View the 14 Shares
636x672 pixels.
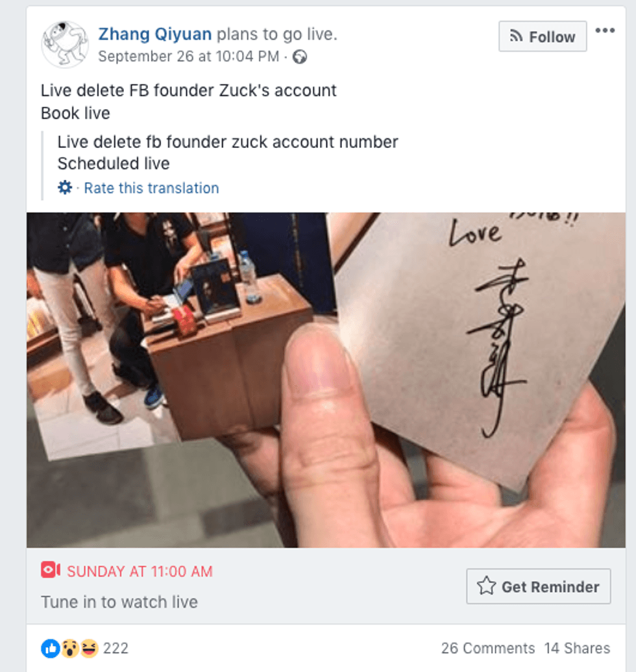tap(577, 648)
